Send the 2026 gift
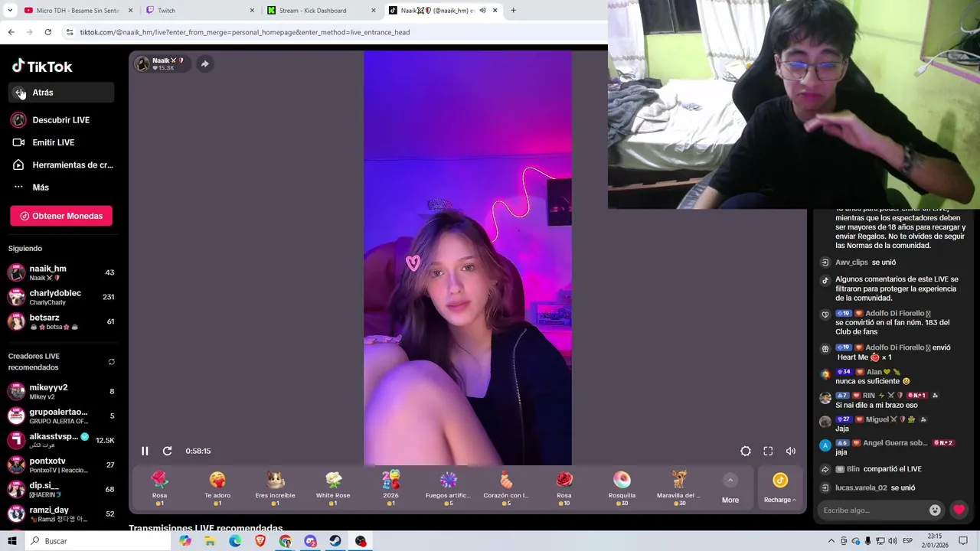980x551 pixels. [391, 487]
